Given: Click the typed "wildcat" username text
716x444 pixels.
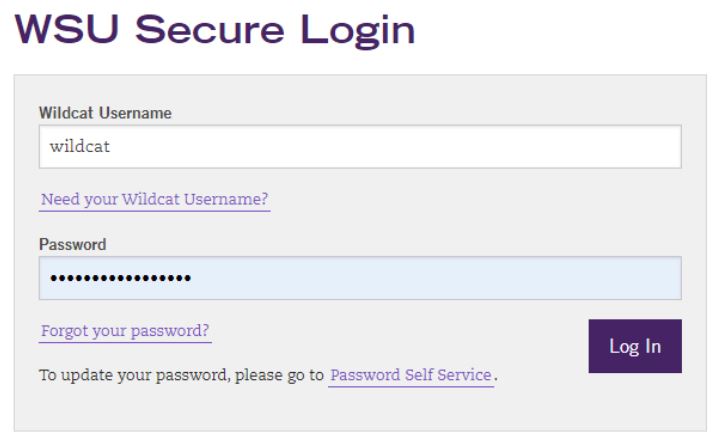Looking at the screenshot, I should [x=80, y=147].
